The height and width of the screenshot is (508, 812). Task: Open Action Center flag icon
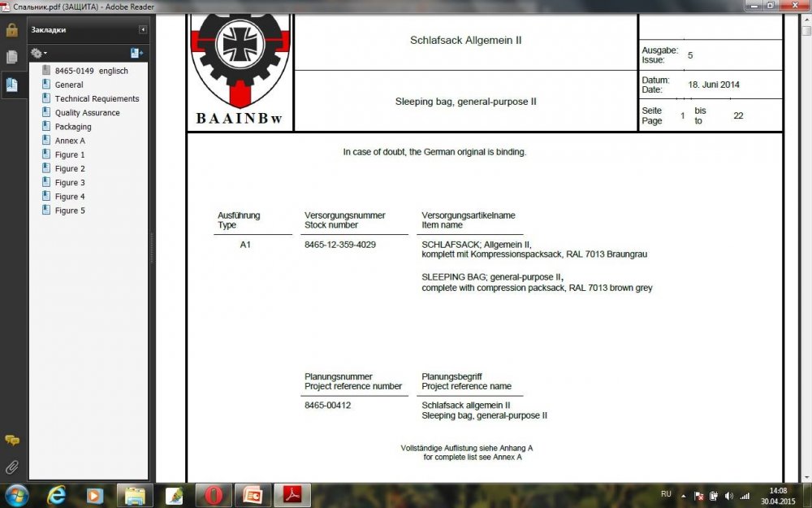pos(698,496)
